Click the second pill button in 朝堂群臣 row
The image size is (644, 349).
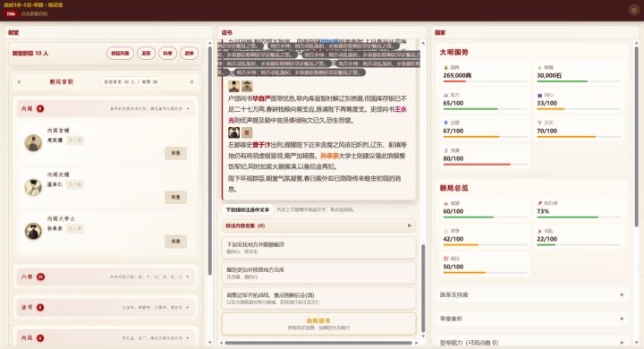click(x=146, y=53)
